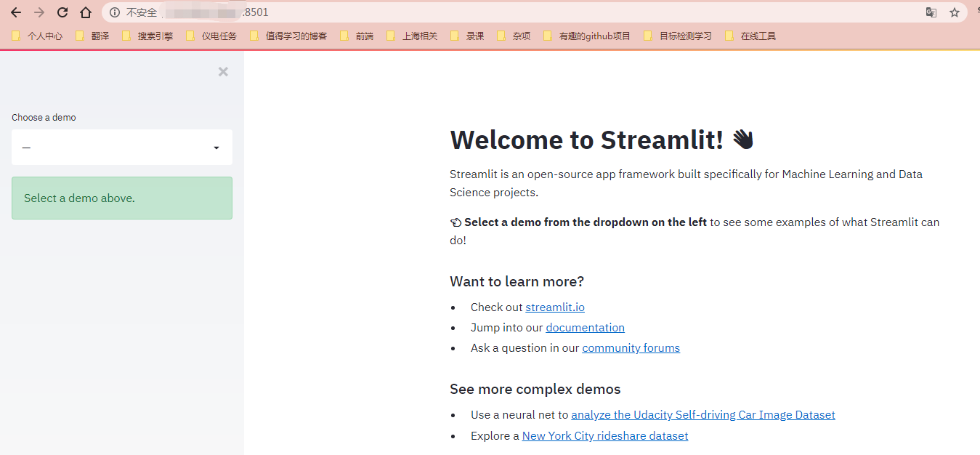Follow the streamlit.io link

pos(554,307)
